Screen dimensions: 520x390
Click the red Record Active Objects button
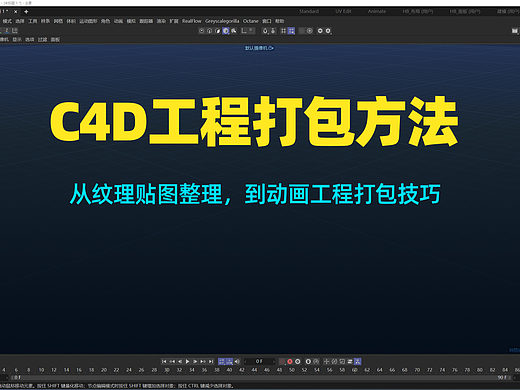coord(290,361)
